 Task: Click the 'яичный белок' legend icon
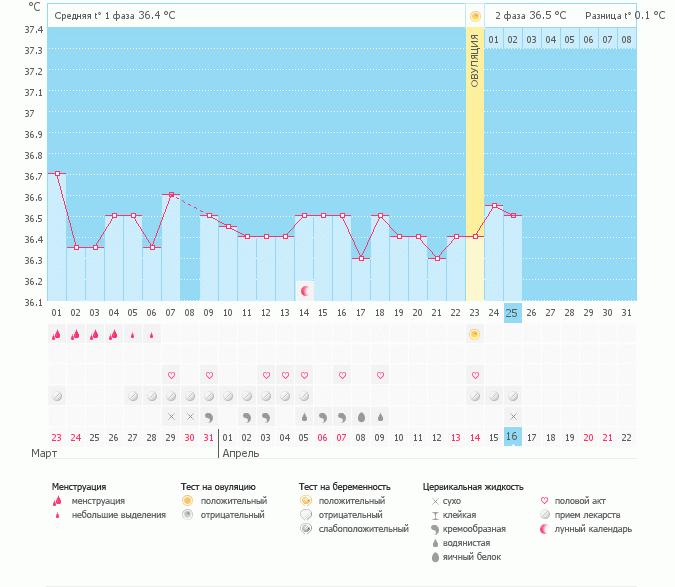click(x=434, y=557)
